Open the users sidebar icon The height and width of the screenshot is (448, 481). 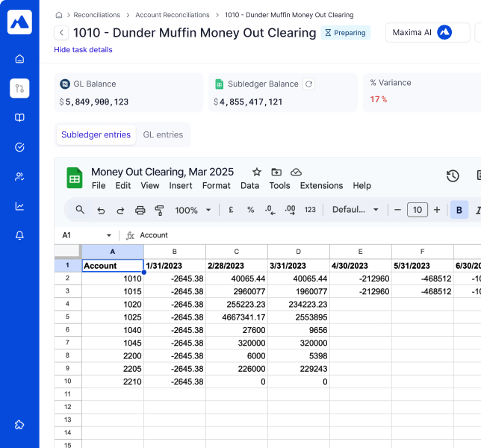pos(19,177)
